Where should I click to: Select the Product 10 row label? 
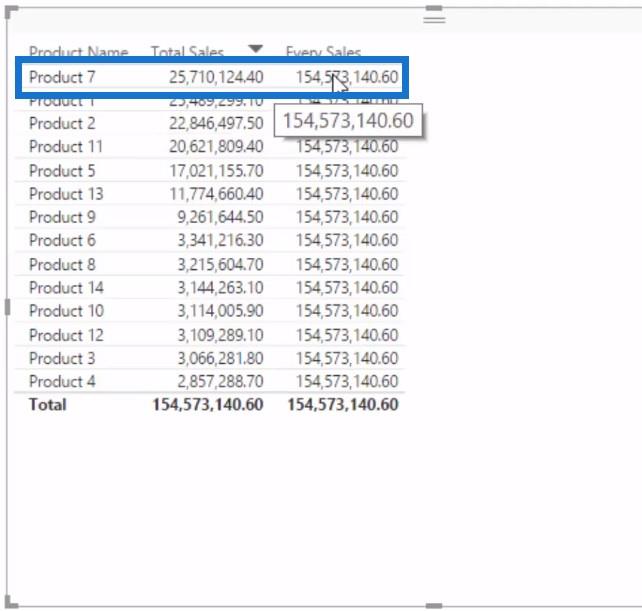click(66, 311)
